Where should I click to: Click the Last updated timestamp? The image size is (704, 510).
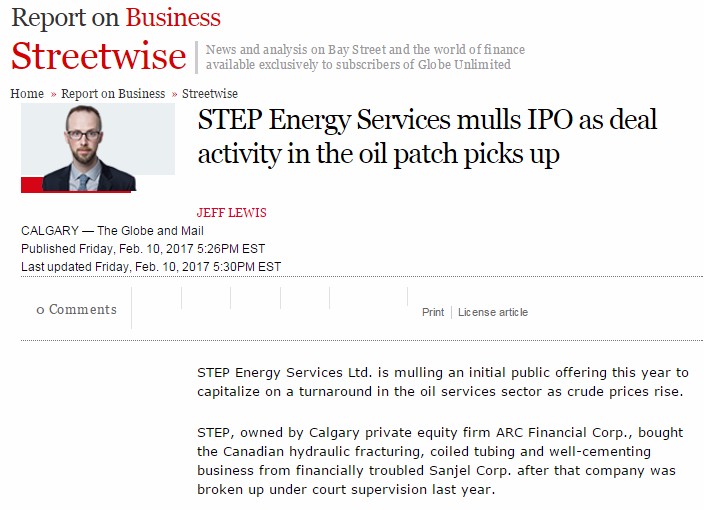click(x=150, y=267)
